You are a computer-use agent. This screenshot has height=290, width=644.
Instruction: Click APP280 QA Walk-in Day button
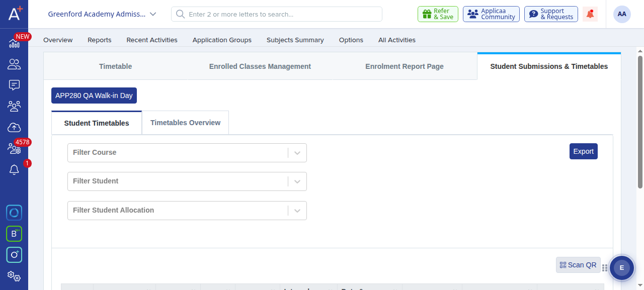point(94,95)
